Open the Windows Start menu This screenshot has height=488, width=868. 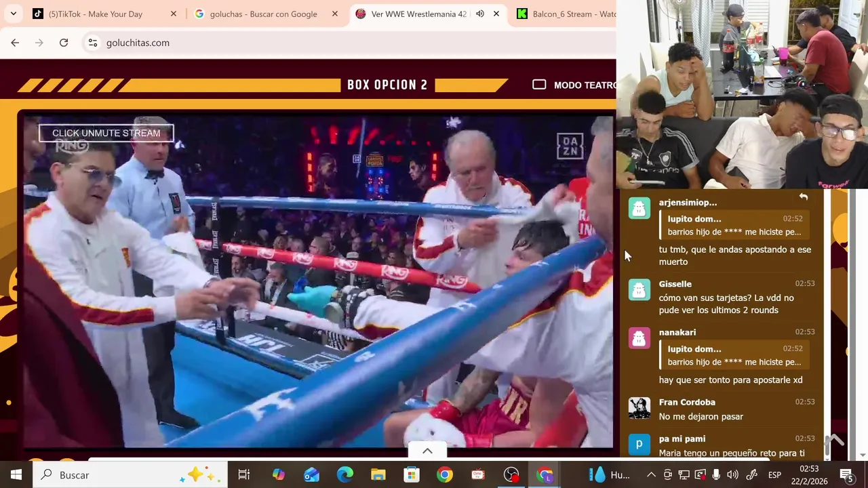pyautogui.click(x=16, y=475)
